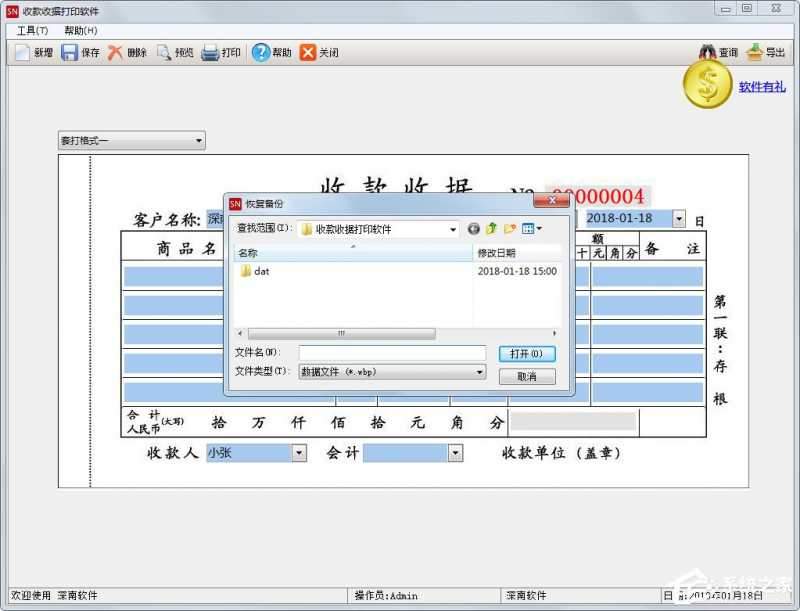The height and width of the screenshot is (611, 800).
Task: Open 预览 (Preview) from the toolbar
Action: (x=164, y=52)
